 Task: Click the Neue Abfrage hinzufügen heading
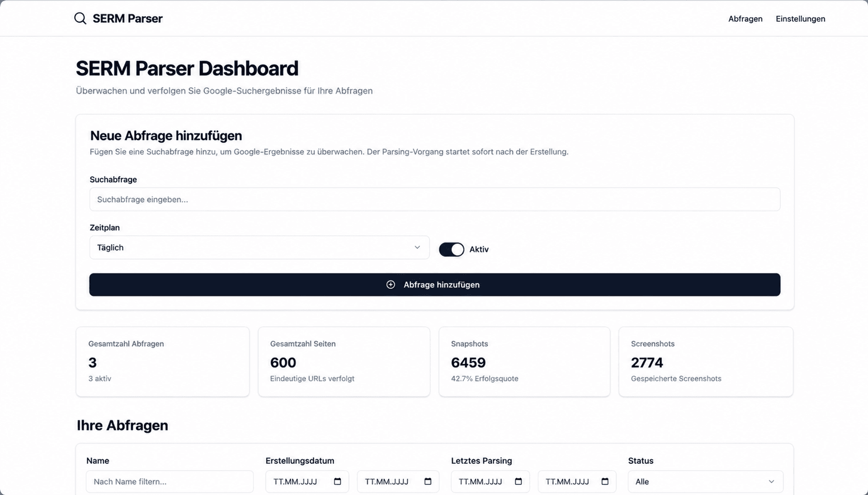point(166,136)
